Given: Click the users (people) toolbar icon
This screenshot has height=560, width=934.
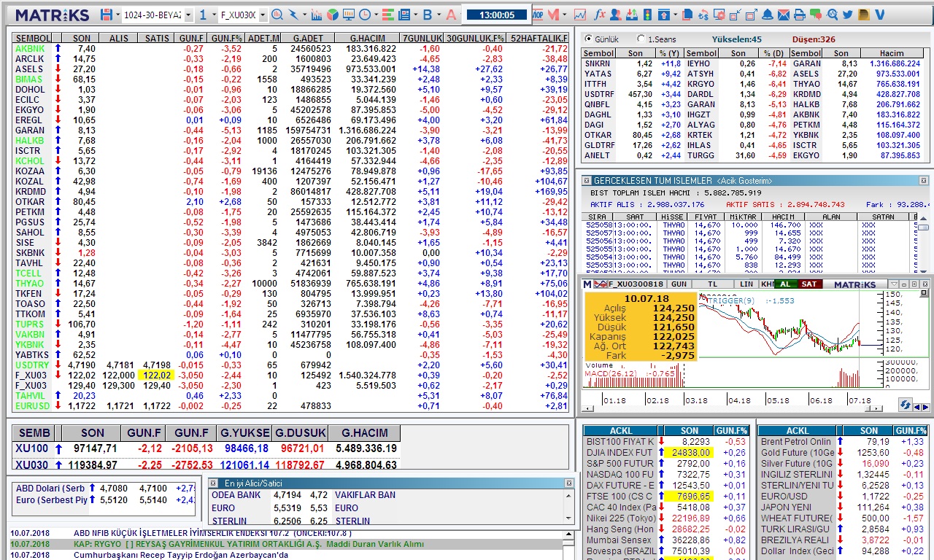Looking at the screenshot, I should click(x=616, y=15).
